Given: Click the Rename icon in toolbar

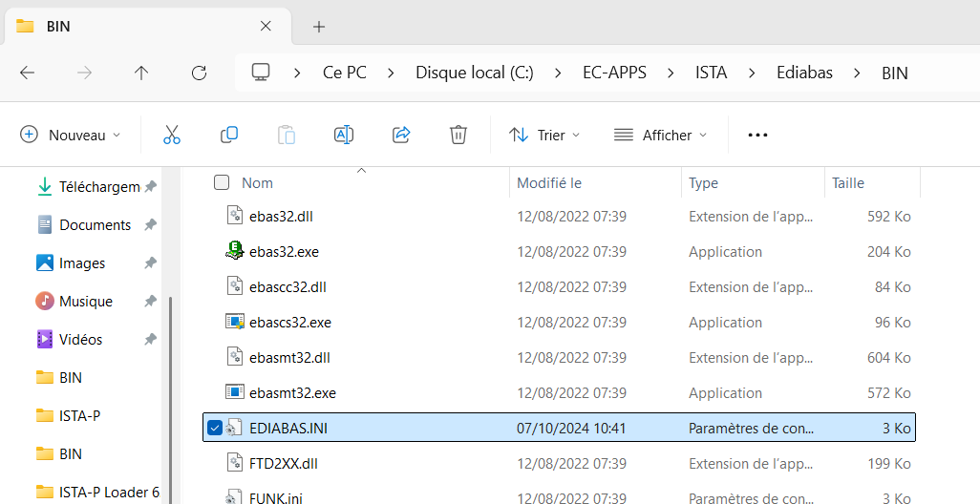Looking at the screenshot, I should coord(344,135).
